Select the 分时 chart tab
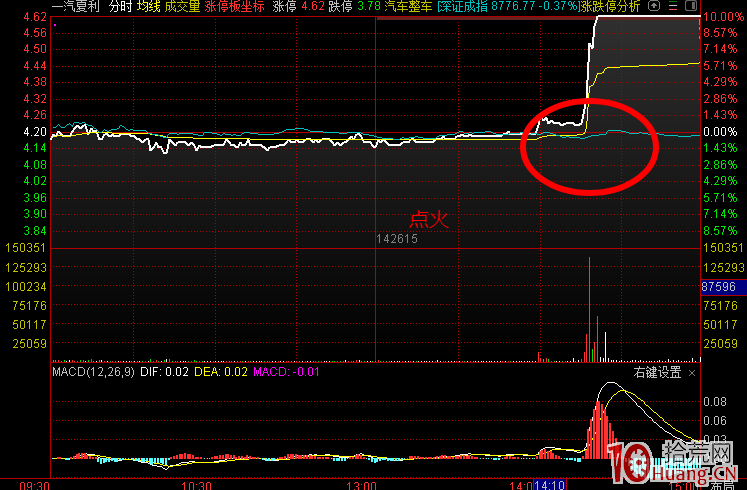747x490 pixels. click(x=119, y=6)
